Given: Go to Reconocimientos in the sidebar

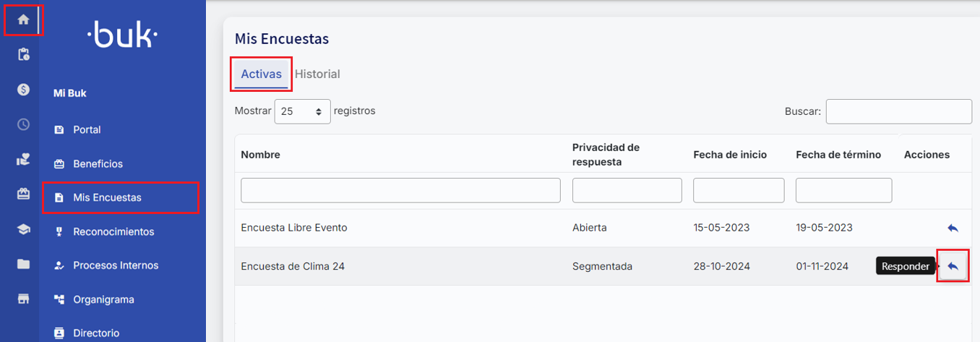Looking at the screenshot, I should pos(113,232).
